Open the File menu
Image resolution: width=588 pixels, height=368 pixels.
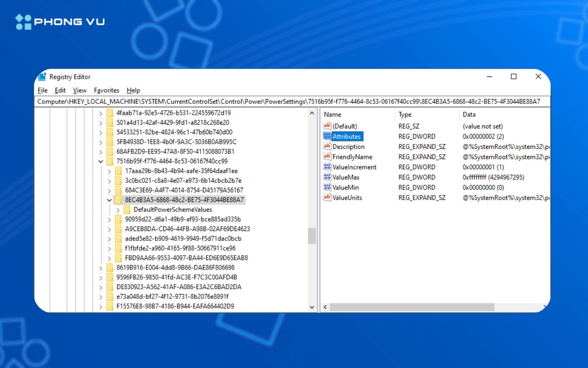(x=42, y=90)
